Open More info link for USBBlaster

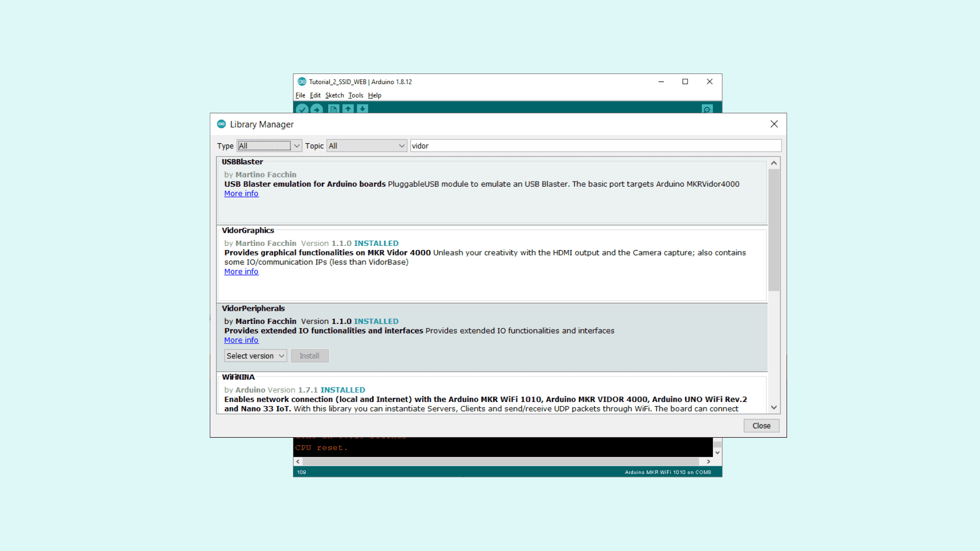[241, 193]
